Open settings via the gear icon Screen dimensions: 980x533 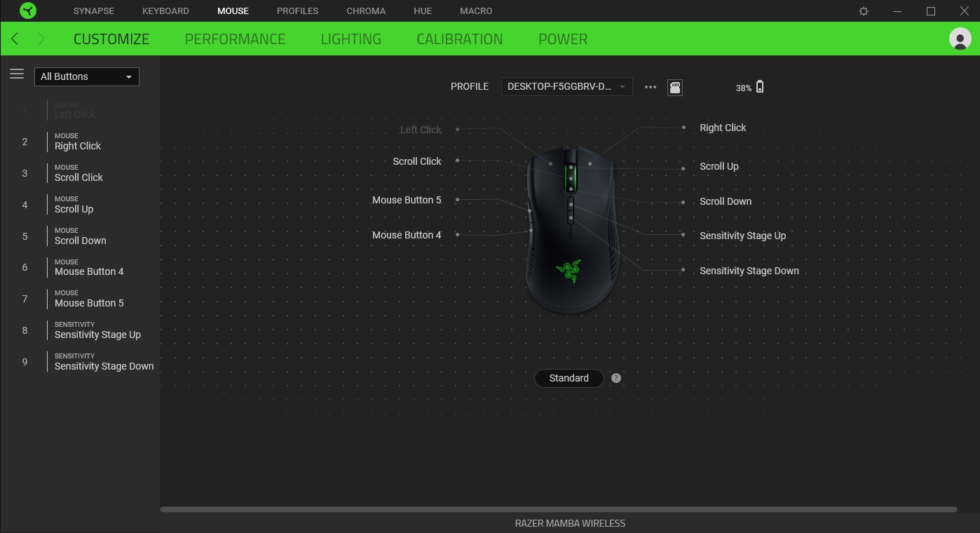[864, 11]
